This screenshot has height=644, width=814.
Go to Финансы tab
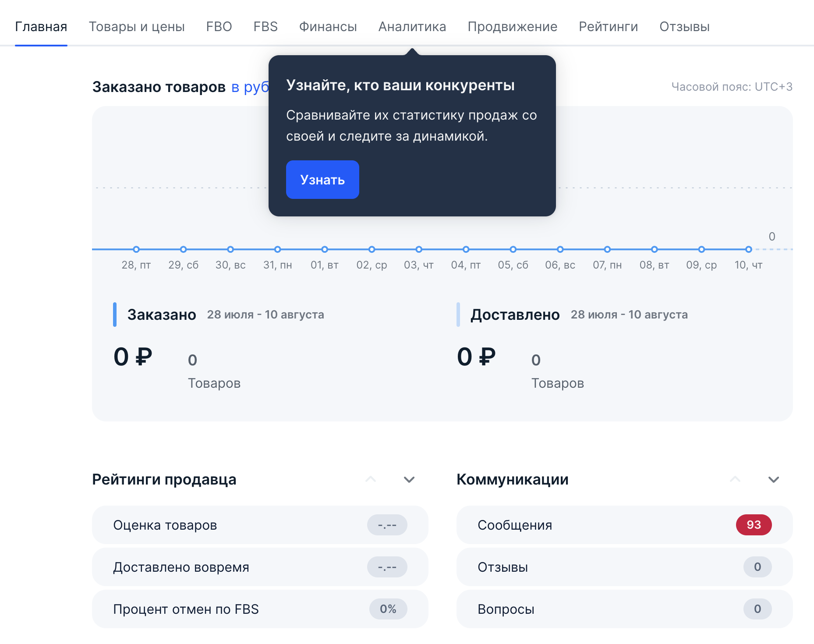click(x=328, y=27)
